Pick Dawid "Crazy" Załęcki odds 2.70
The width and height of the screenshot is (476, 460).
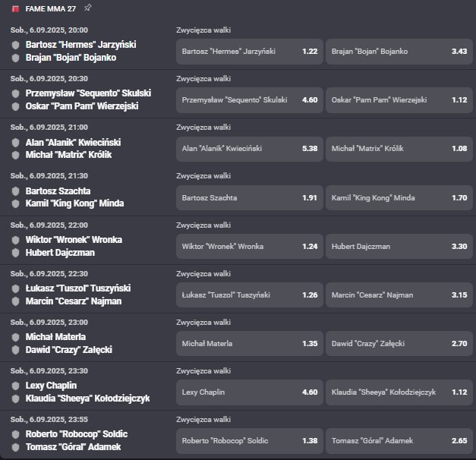[399, 343]
